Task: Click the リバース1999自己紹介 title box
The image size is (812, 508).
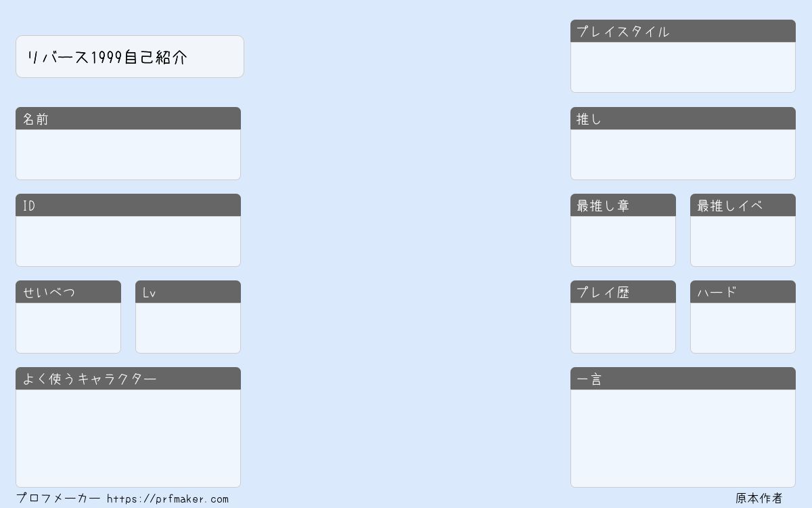Action: coord(130,57)
